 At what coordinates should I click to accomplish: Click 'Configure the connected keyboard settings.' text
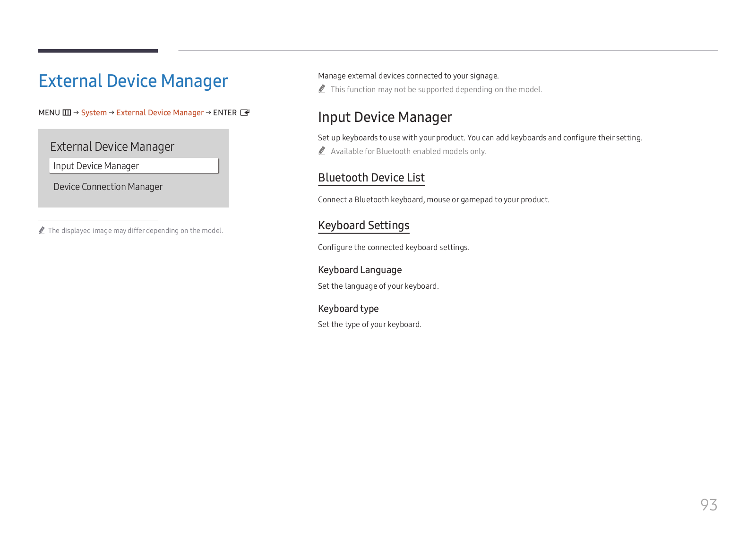(394, 247)
